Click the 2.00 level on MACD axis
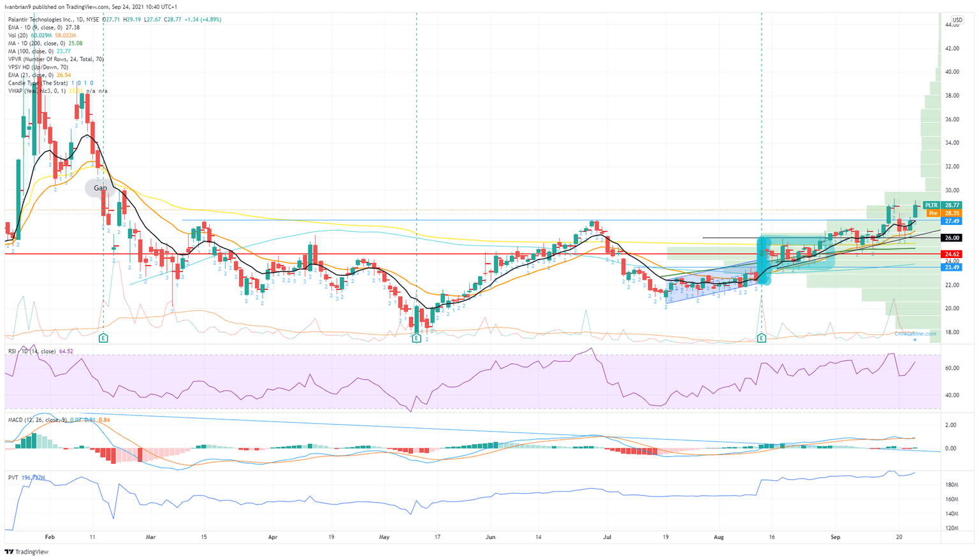This screenshot has height=560, width=979. 951,426
